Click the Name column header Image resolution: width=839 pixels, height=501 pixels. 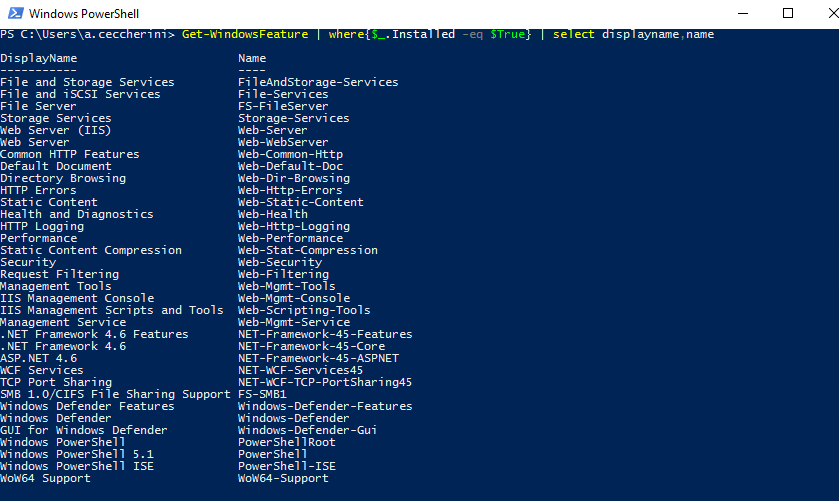(x=252, y=58)
